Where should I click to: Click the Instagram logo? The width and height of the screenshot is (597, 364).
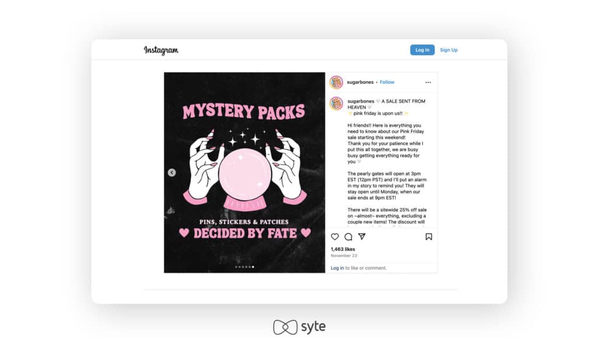point(161,50)
